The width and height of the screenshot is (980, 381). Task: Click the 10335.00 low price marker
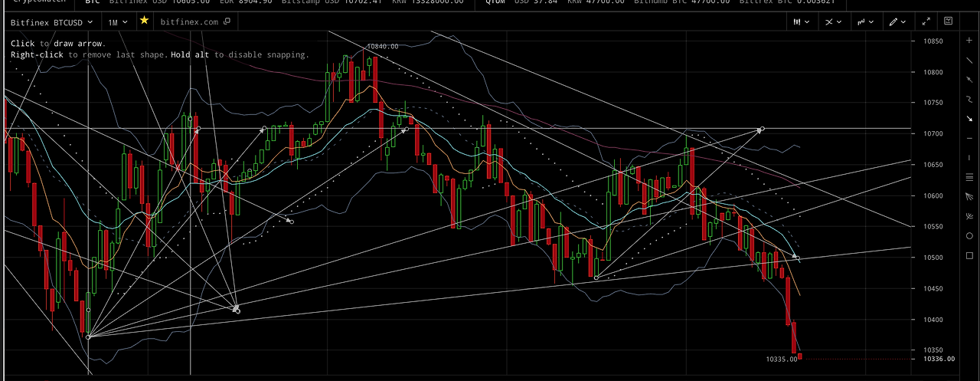[781, 359]
